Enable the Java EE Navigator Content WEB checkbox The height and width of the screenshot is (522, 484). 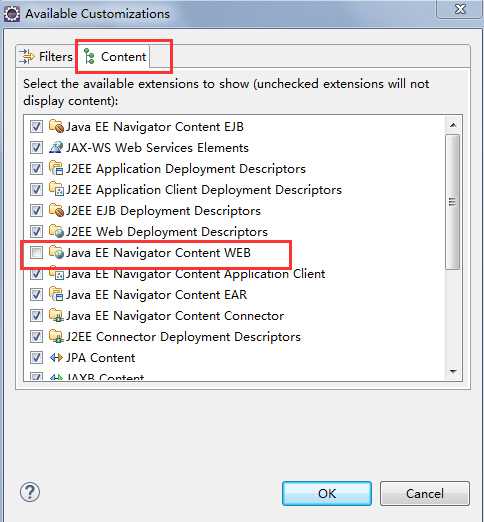coord(36,252)
